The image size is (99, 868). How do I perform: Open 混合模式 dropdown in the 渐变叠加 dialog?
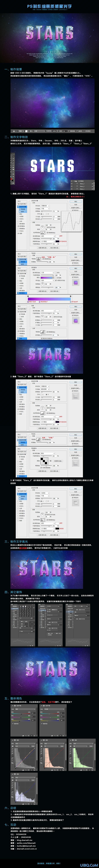click(47, 273)
